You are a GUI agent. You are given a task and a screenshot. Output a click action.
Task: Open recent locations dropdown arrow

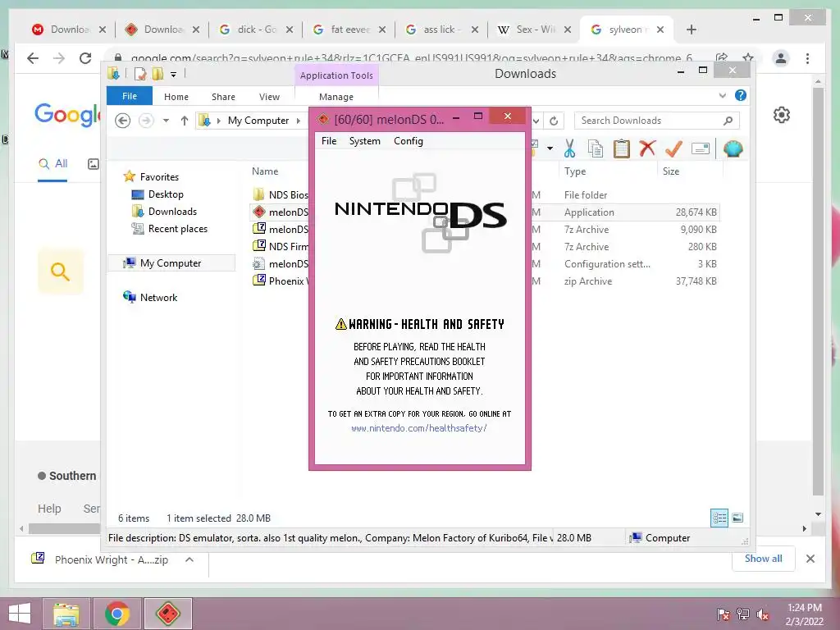click(166, 121)
